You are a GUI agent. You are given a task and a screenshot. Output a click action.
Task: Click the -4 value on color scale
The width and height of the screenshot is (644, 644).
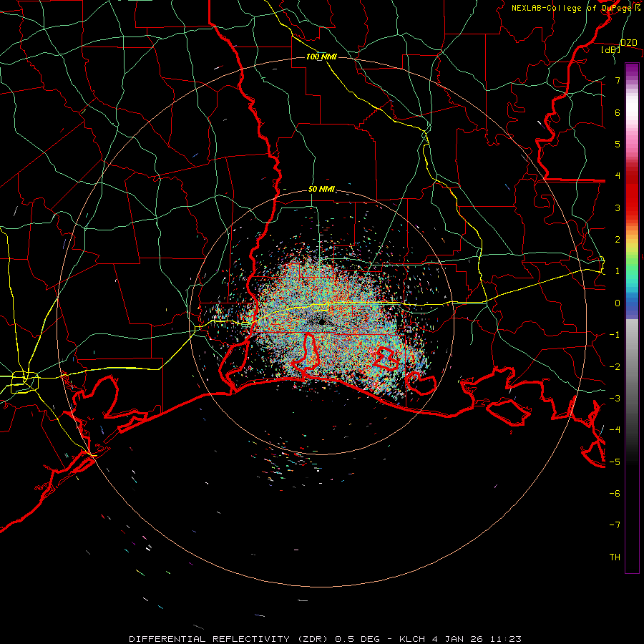615,429
